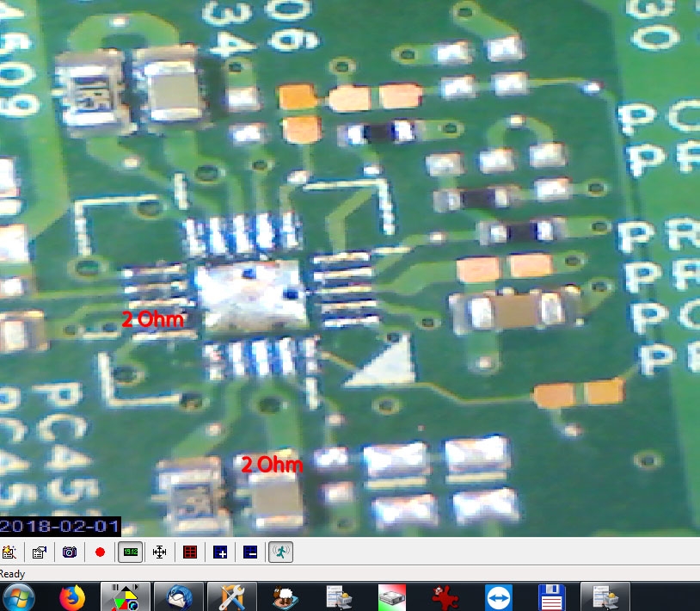Click the four-arrow fit/fullscreen icon
Image resolution: width=700 pixels, height=611 pixels.
[159, 552]
